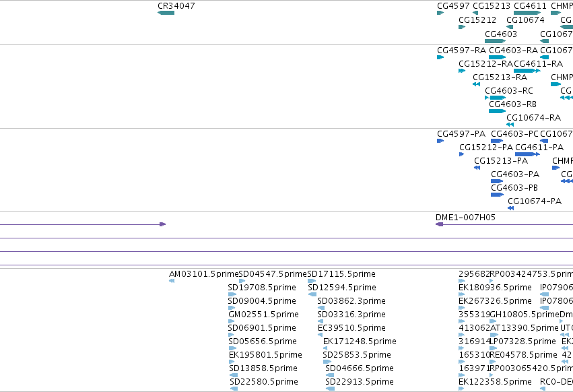Image resolution: width=573 pixels, height=392 pixels.
Task: Select the CG10674-PA coding feature
Action: point(511,208)
